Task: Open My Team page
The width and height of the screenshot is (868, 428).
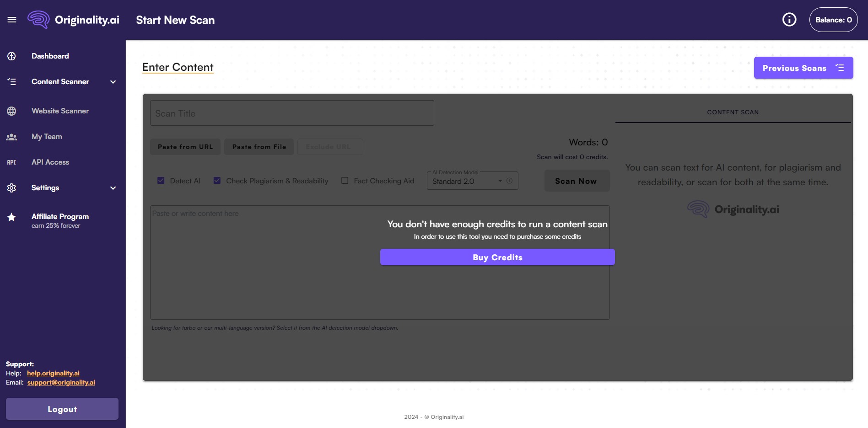Action: point(47,137)
